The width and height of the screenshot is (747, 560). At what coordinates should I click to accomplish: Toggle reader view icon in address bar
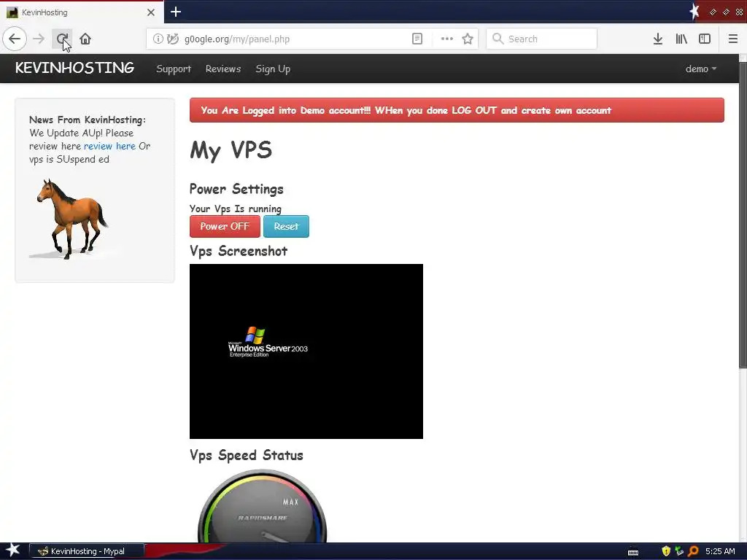click(417, 39)
